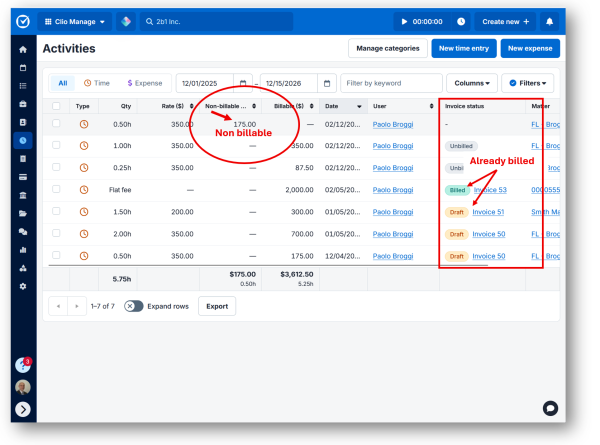Open Invoice 53 link

point(490,190)
